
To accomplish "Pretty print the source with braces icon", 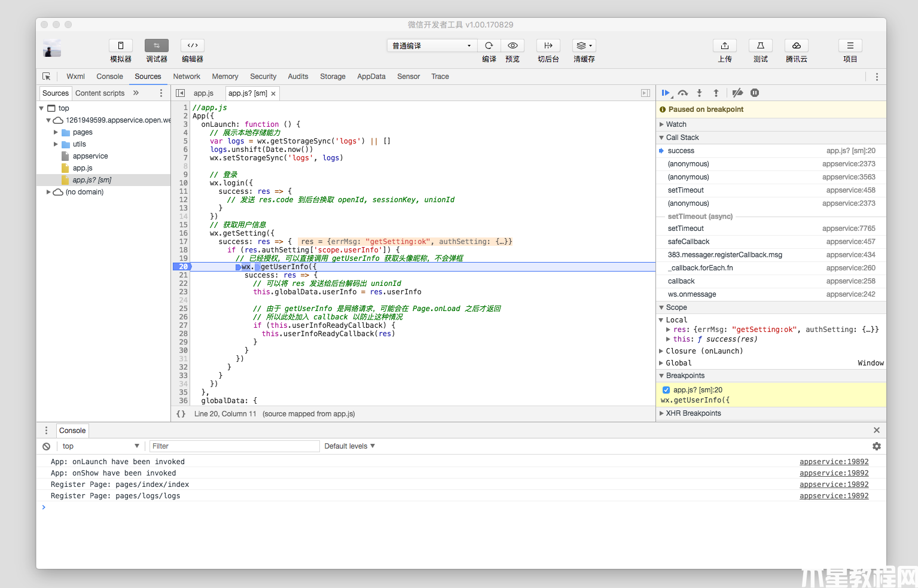I will click(181, 414).
